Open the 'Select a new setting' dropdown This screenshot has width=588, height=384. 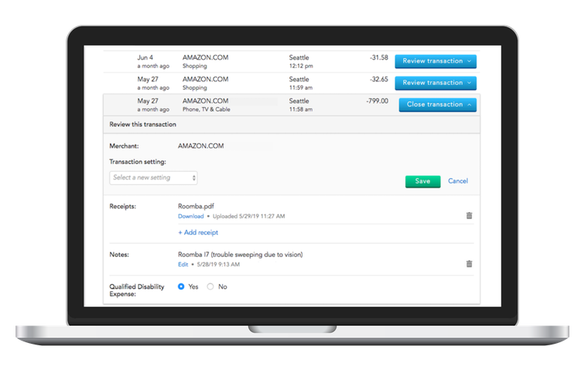pos(154,177)
